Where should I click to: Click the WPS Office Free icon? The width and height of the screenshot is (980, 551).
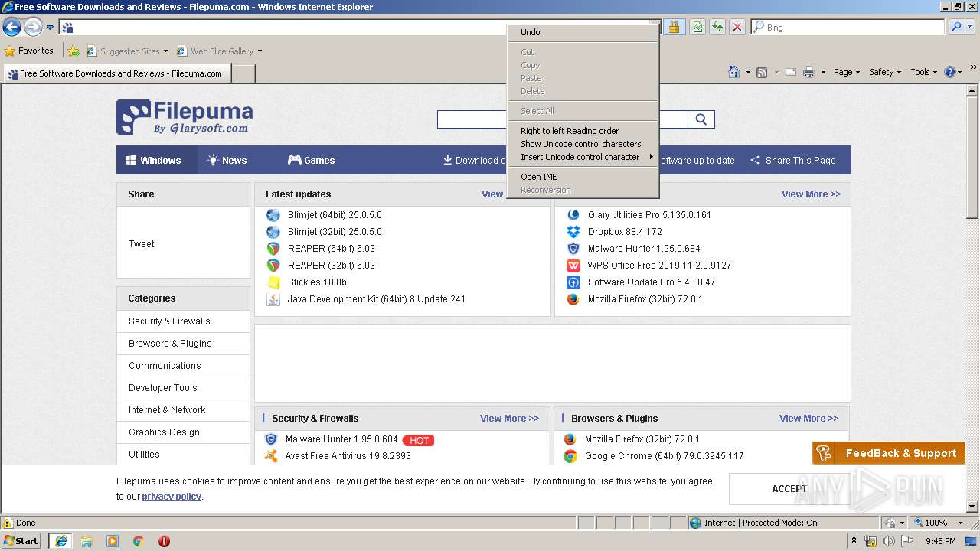[573, 266]
